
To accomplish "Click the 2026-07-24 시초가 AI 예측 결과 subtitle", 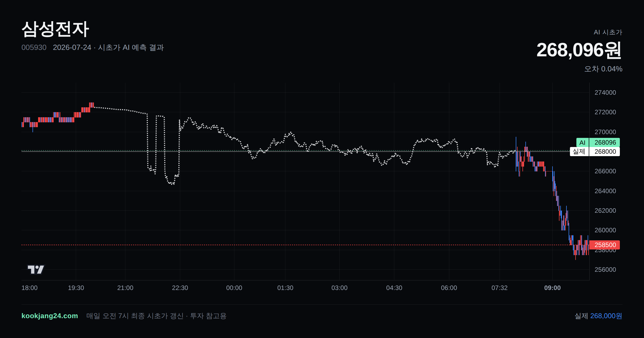I will point(108,47).
